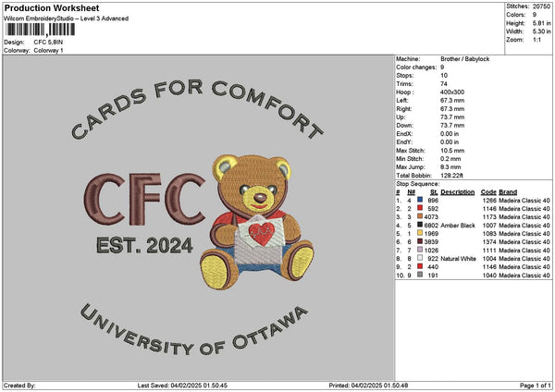The image size is (555, 392).
Task: Click the teddy bear in the design preview
Action: pos(257,221)
